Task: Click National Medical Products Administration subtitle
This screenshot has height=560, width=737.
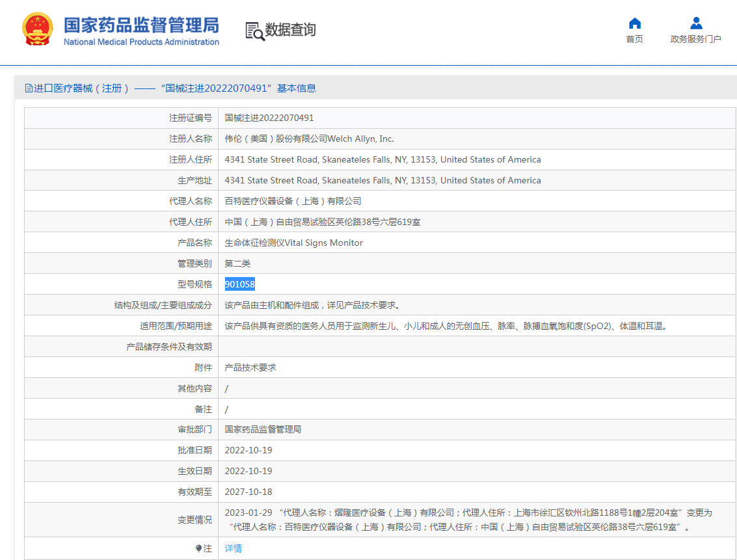Action: [x=141, y=42]
